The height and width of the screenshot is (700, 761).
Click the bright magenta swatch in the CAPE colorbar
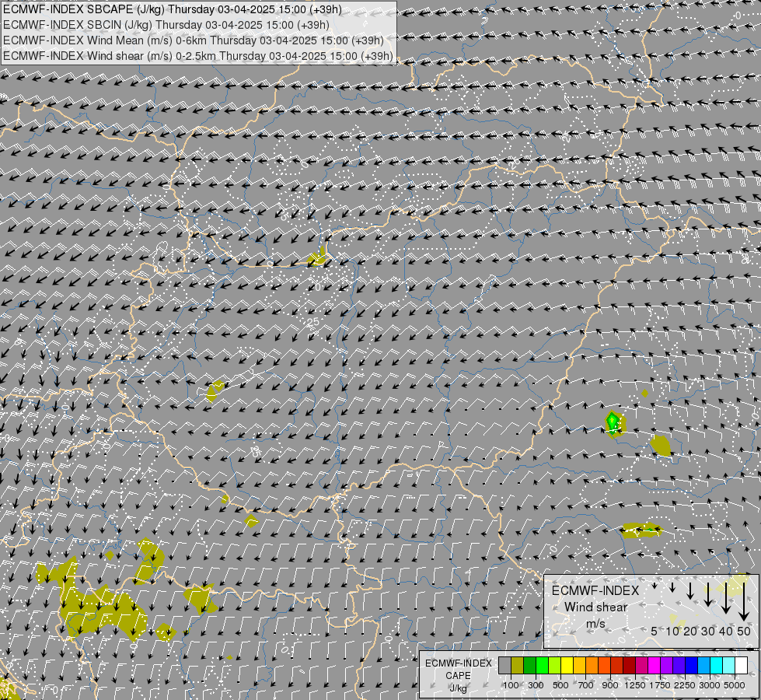click(655, 665)
